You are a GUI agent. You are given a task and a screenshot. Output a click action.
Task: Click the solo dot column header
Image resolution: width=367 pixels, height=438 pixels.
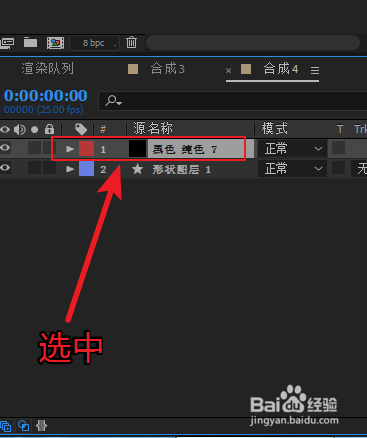[34, 129]
